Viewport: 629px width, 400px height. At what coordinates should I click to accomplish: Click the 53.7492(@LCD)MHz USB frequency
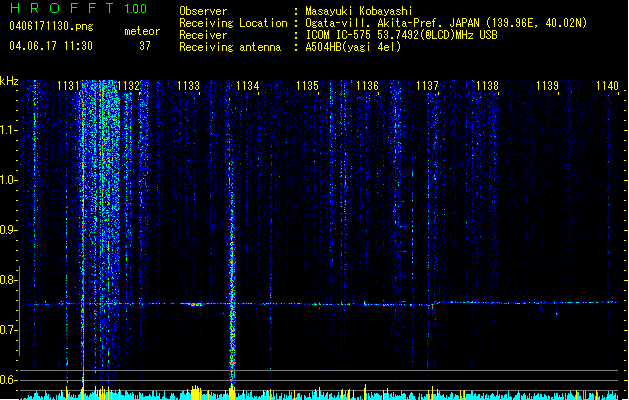pos(437,35)
